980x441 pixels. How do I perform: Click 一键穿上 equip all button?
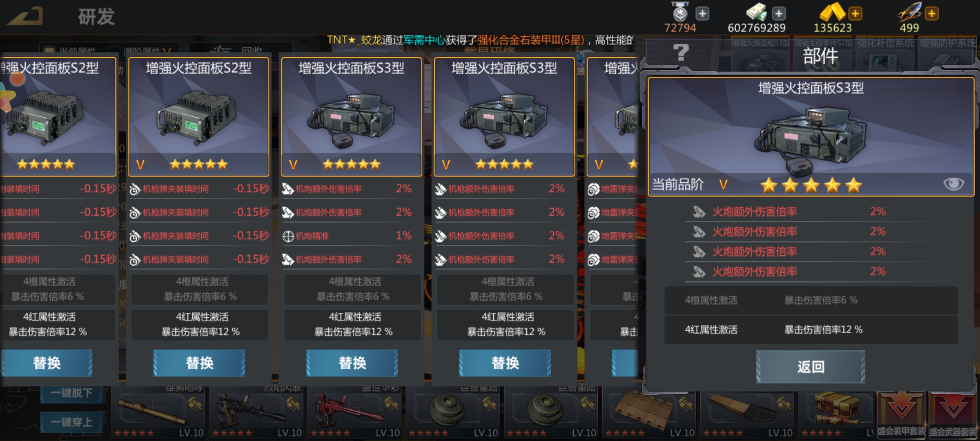tap(72, 422)
